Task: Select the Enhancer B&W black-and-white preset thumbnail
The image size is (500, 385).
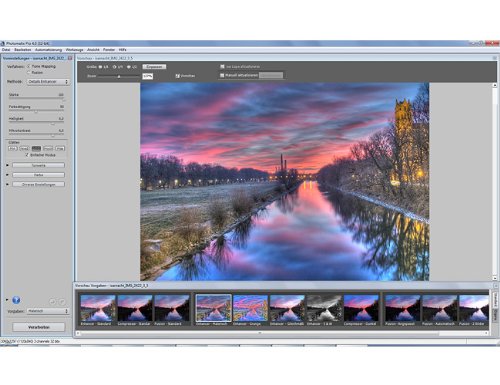Action: pos(324,308)
